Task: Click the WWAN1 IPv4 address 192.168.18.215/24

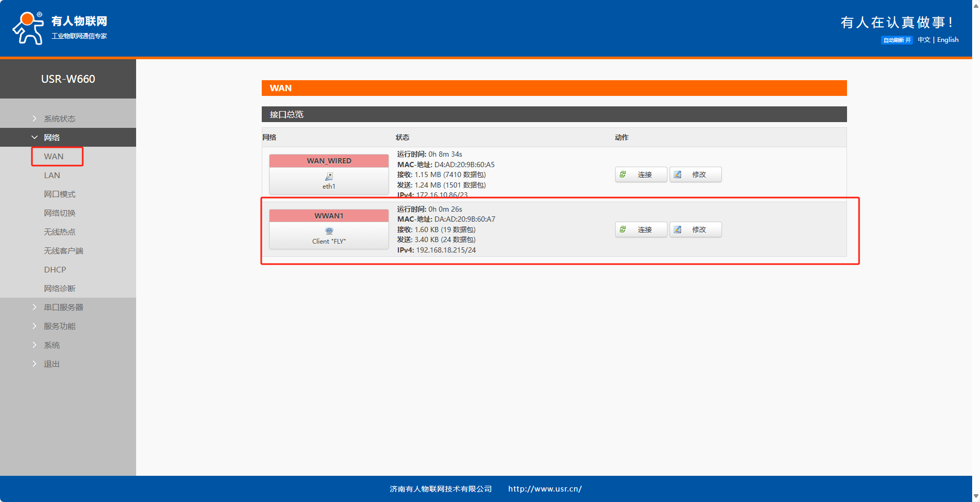Action: [446, 250]
